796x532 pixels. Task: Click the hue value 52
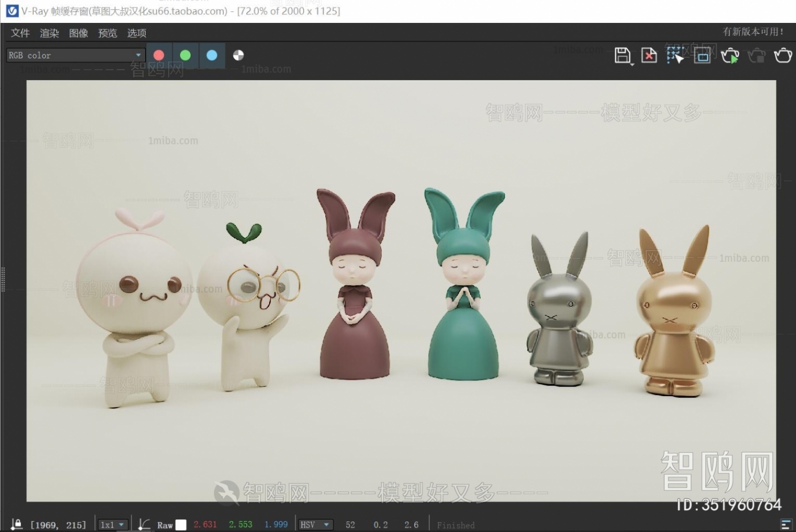(350, 525)
